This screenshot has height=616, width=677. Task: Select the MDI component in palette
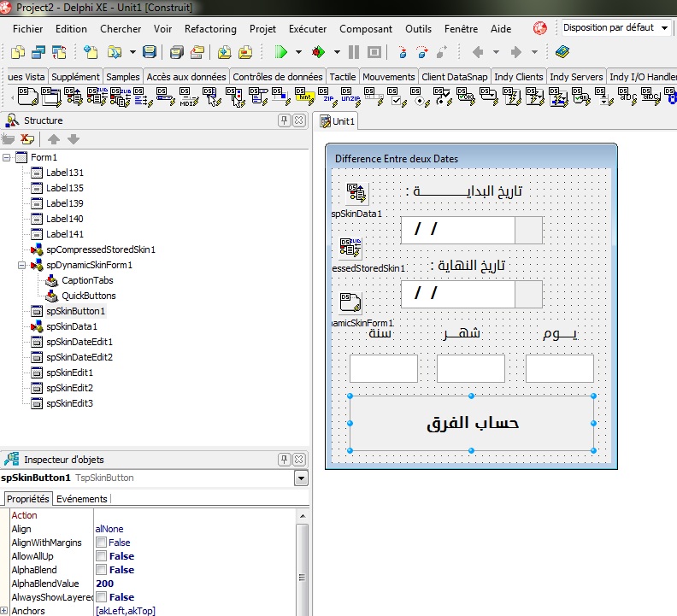(189, 97)
